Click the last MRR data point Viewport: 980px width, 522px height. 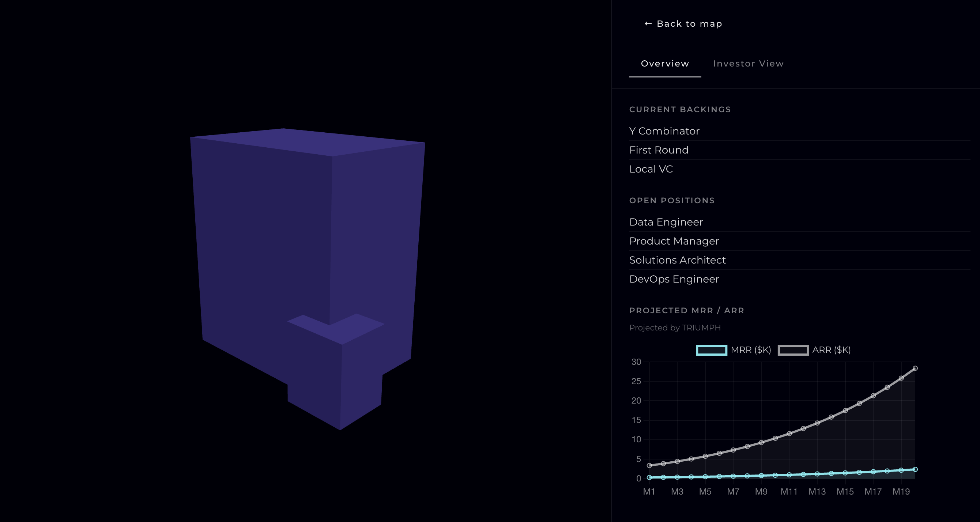(x=915, y=469)
